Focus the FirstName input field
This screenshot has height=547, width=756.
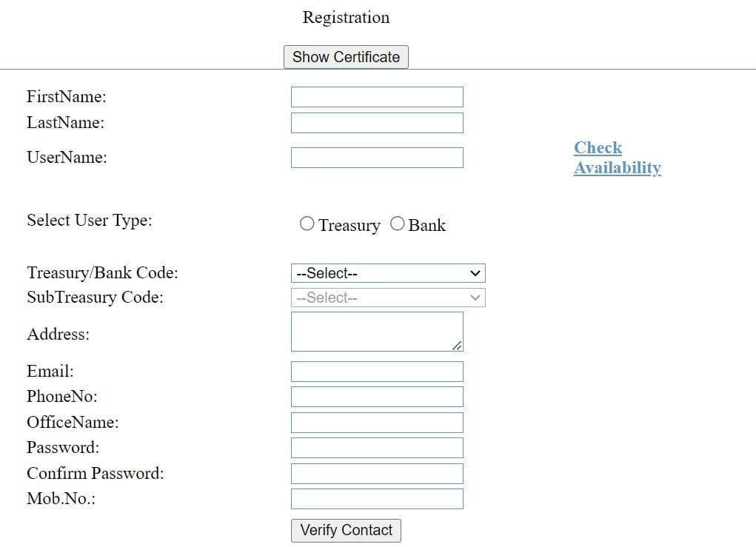[x=377, y=96]
